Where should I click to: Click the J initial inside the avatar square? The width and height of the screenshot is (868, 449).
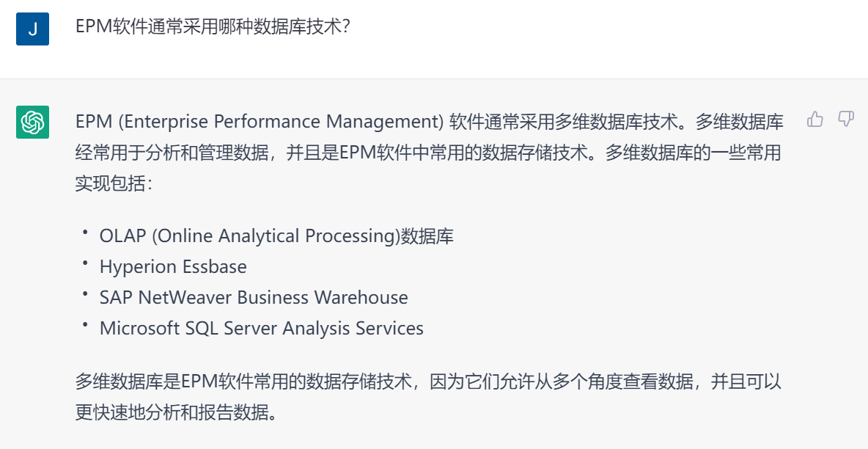pos(31,28)
